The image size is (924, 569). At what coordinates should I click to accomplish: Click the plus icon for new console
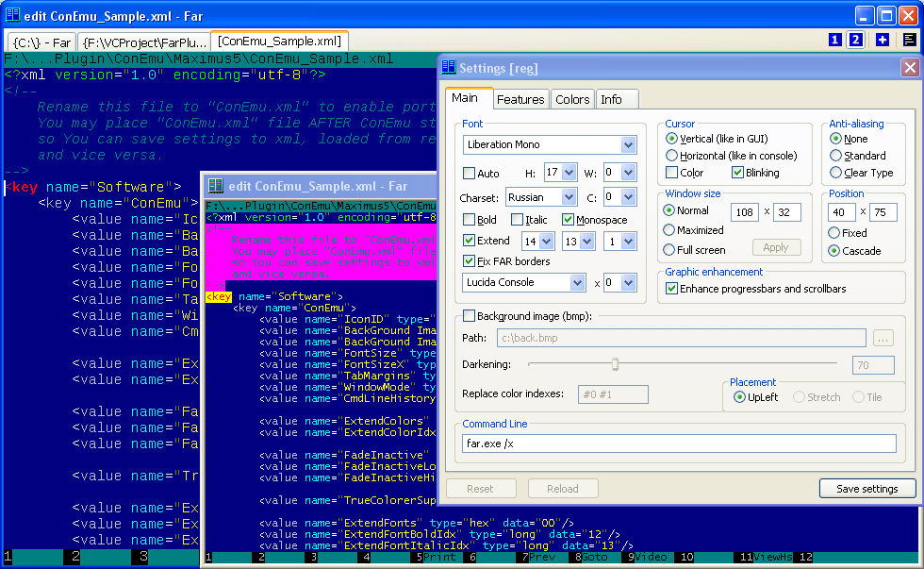(x=883, y=40)
